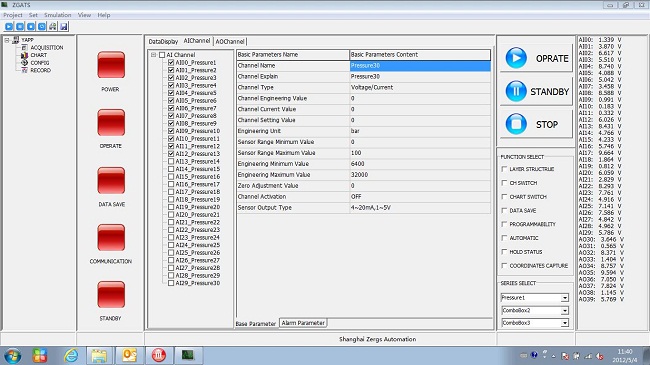650x365 pixels.
Task: Click the STANDBY button label
Action: pos(550,92)
